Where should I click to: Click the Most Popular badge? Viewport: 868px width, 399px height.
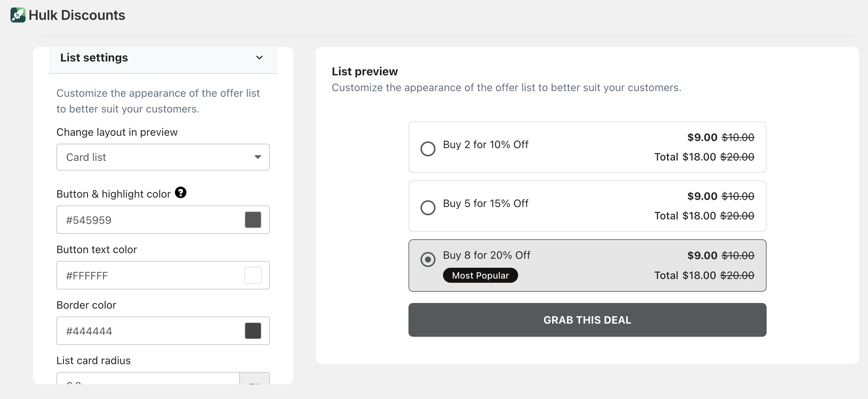pyautogui.click(x=480, y=276)
